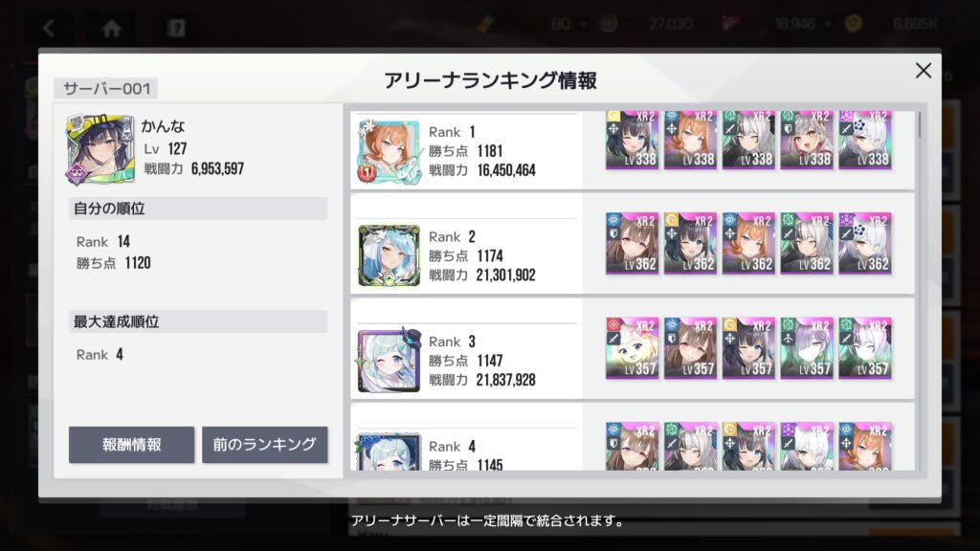The width and height of the screenshot is (980, 551).
Task: Click the サーバー001 server label
Action: (106, 89)
